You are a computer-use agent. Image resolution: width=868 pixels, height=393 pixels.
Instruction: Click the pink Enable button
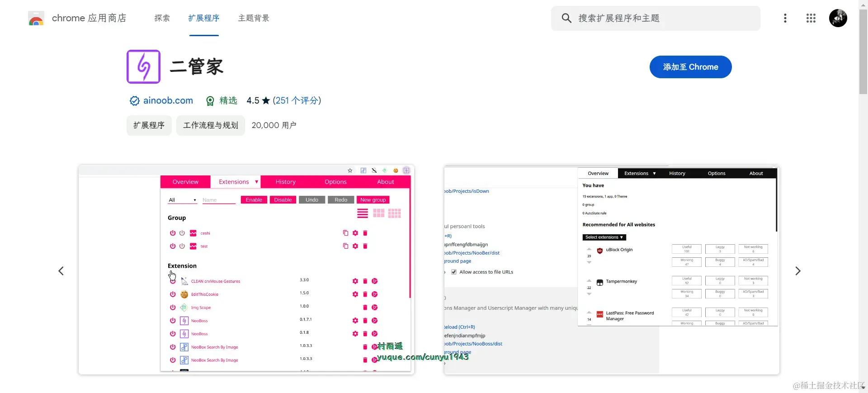click(x=254, y=200)
